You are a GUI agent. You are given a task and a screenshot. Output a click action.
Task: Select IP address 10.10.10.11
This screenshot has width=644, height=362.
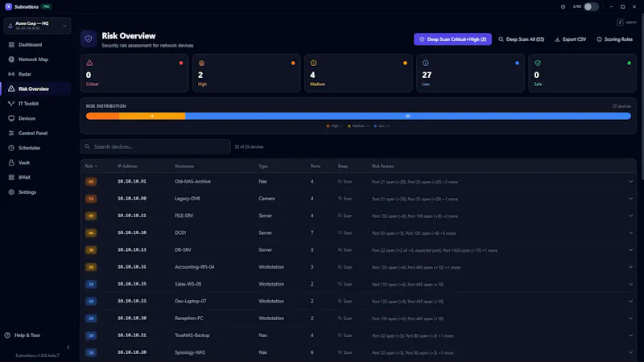(132, 216)
